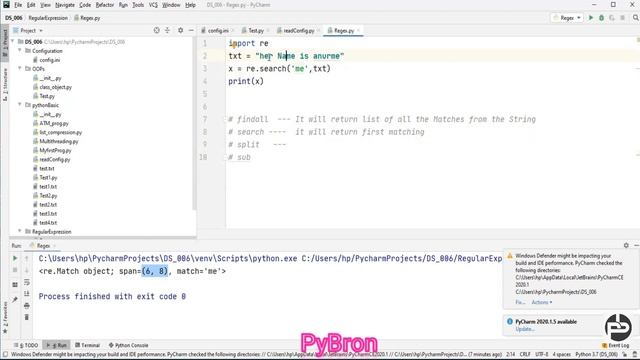Select list_compression.py in project tree

click(x=60, y=132)
